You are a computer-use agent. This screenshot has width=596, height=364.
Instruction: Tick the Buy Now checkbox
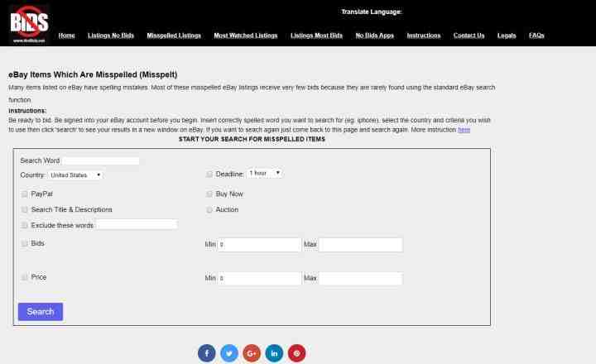[209, 194]
